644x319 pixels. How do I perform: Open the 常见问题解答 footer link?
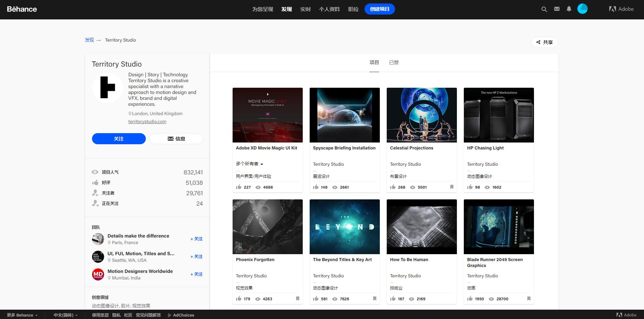(148, 315)
